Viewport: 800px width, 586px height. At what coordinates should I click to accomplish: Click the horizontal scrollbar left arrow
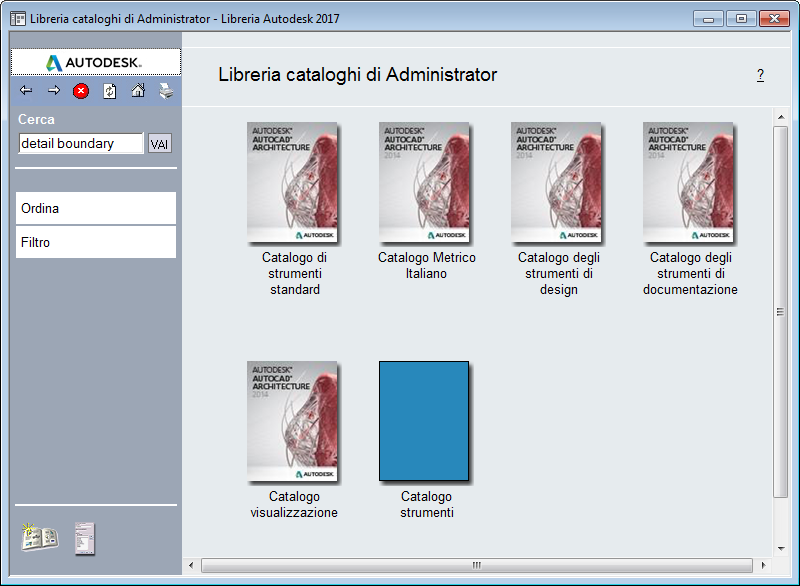191,565
